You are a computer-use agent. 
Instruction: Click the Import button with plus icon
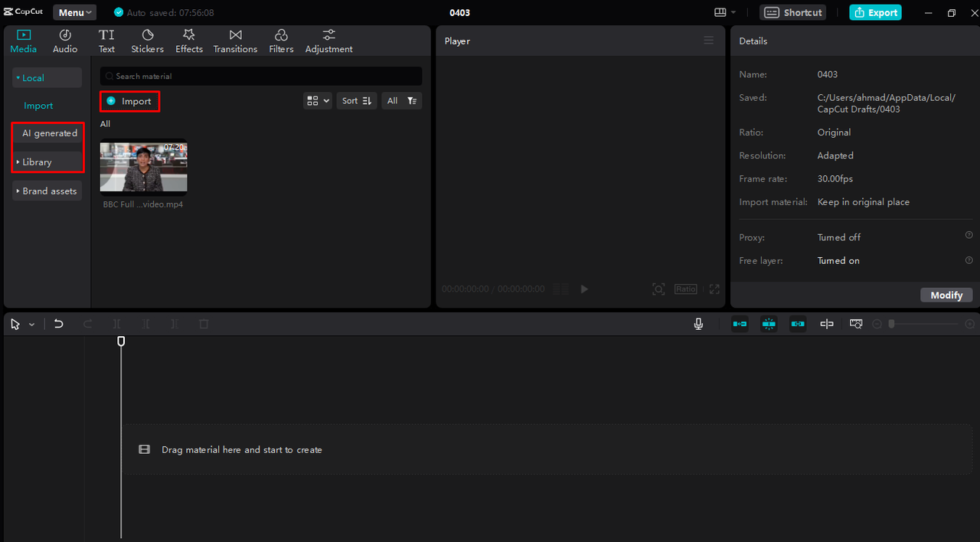pos(129,101)
